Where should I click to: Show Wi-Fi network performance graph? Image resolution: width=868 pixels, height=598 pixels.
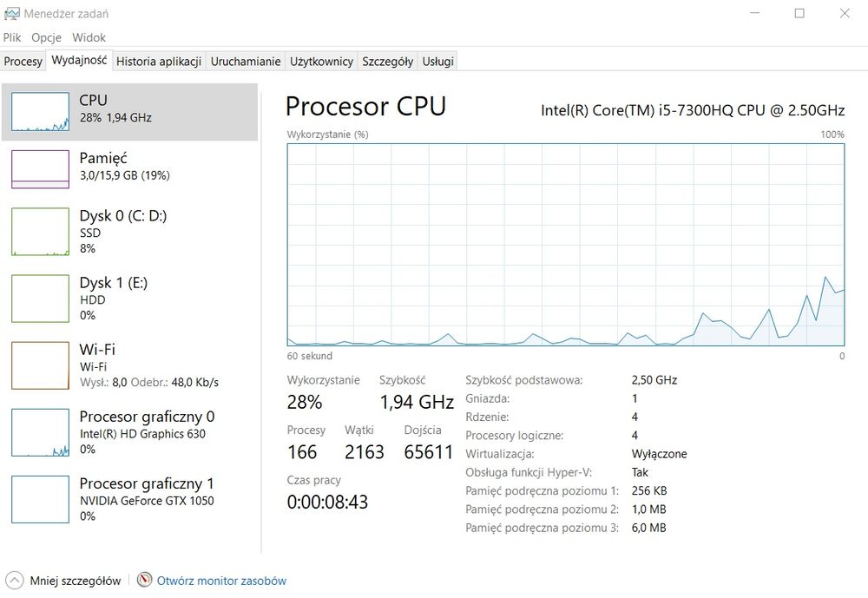[40, 365]
